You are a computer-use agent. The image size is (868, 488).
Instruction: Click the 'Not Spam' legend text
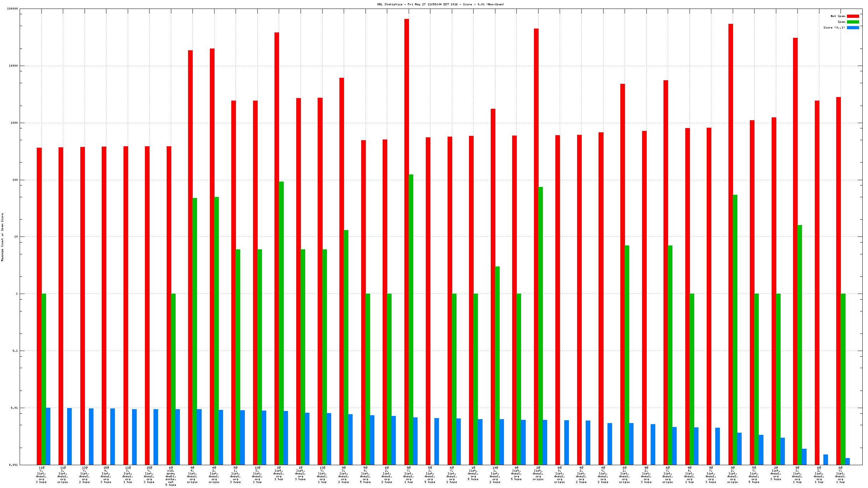(838, 16)
